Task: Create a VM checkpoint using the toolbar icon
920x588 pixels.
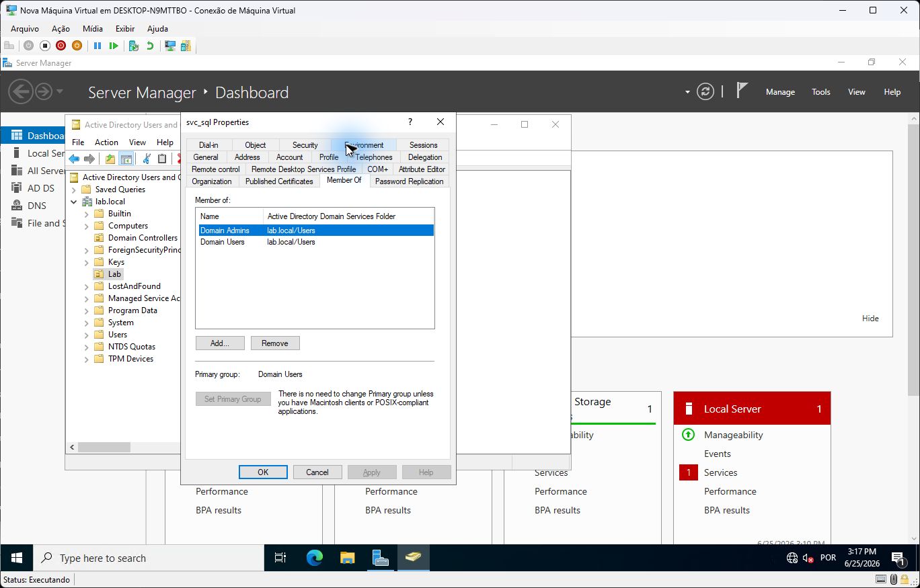Action: click(x=134, y=46)
